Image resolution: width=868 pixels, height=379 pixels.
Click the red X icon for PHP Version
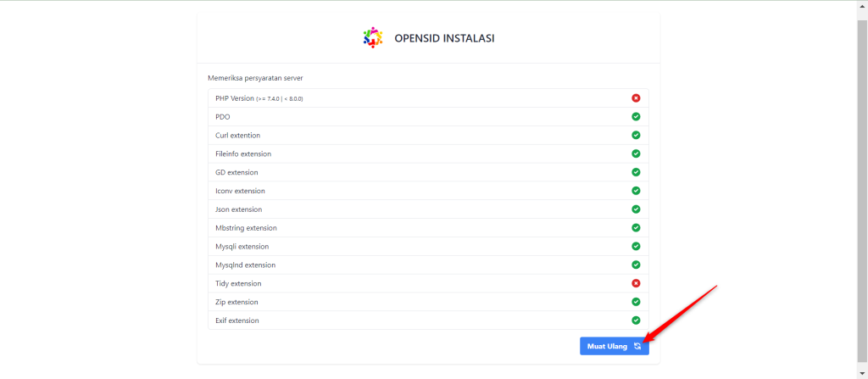[x=636, y=98]
